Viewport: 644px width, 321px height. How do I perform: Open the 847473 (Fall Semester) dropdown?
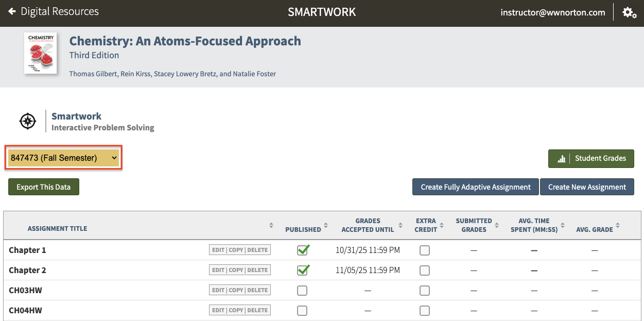(64, 158)
